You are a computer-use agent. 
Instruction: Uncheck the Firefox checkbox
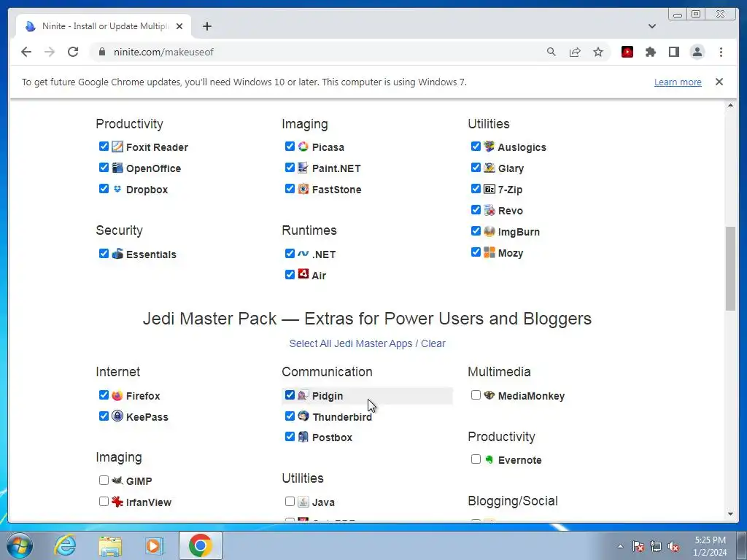pyautogui.click(x=104, y=394)
